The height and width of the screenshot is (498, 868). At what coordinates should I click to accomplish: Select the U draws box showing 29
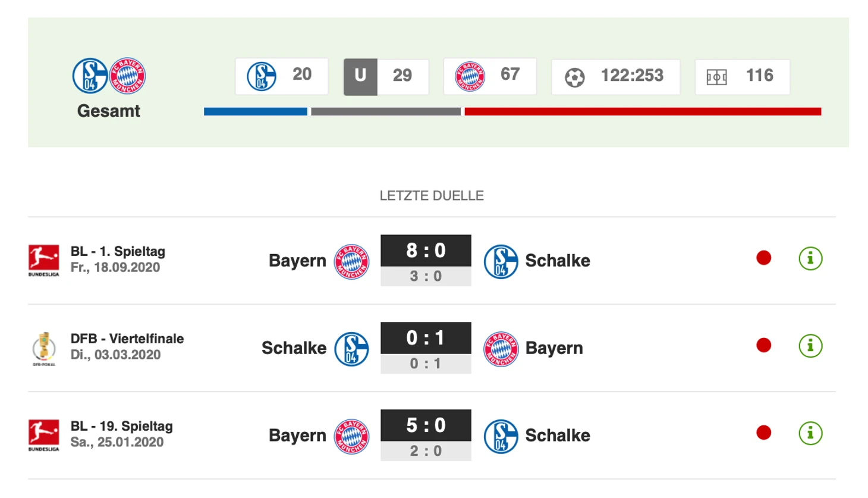pos(386,77)
